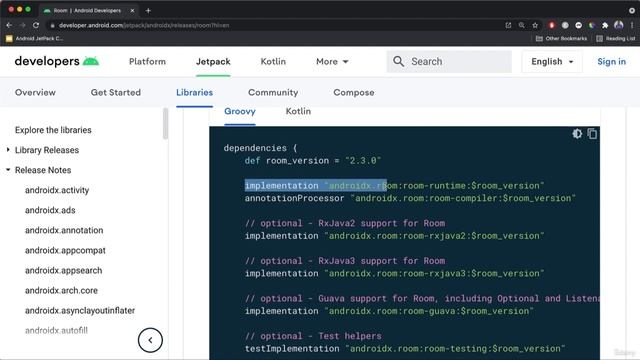This screenshot has height=360, width=640.
Task: Select the Libraries tab
Action: (x=194, y=93)
